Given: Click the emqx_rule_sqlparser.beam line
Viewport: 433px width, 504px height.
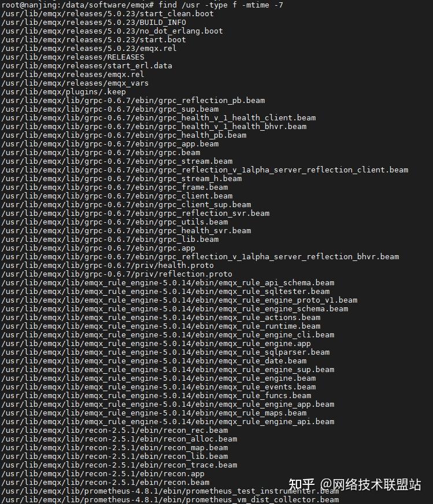Looking at the screenshot, I should (x=165, y=352).
